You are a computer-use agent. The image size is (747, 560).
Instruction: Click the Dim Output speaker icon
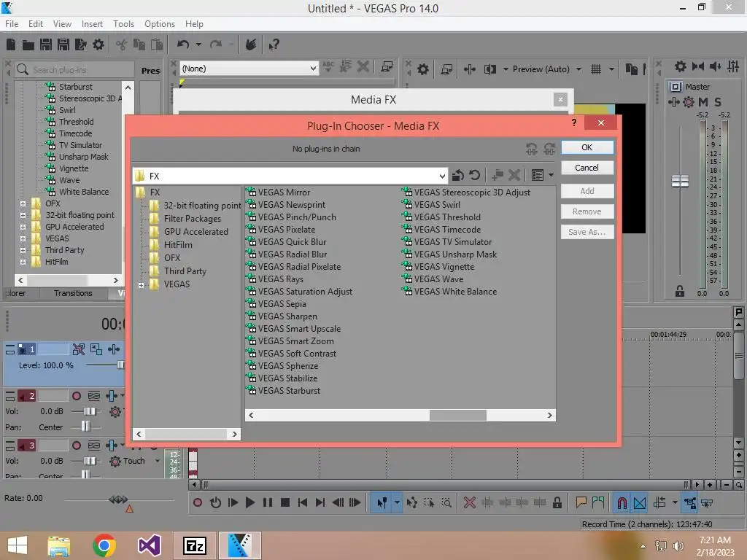pyautogui.click(x=715, y=66)
